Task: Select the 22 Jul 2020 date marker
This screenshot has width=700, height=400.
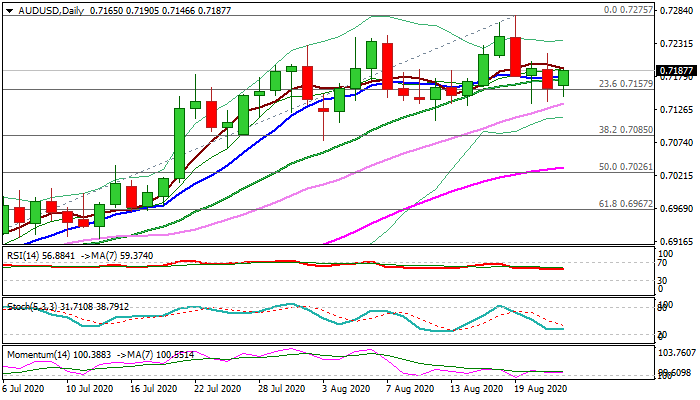Action: click(216, 387)
